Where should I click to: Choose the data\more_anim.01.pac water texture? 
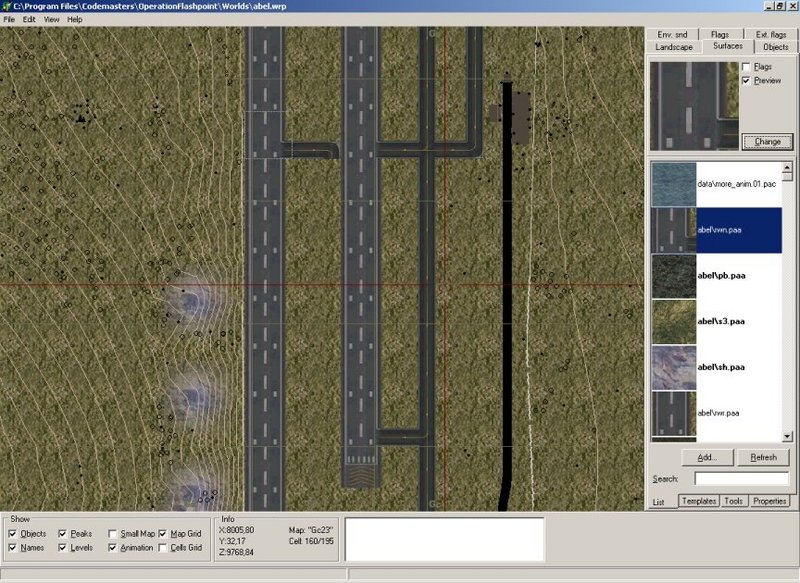[x=673, y=184]
